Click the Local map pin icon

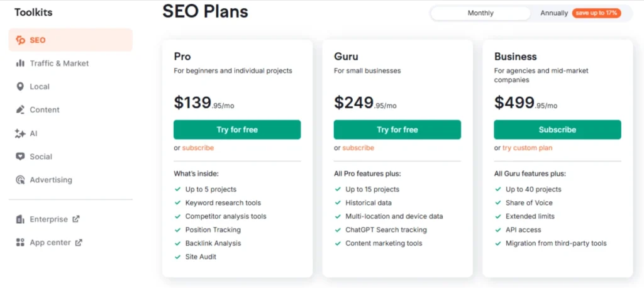20,87
